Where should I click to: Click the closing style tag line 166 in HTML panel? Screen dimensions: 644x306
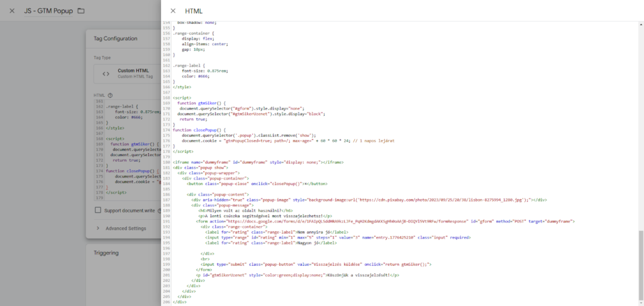[x=182, y=87]
